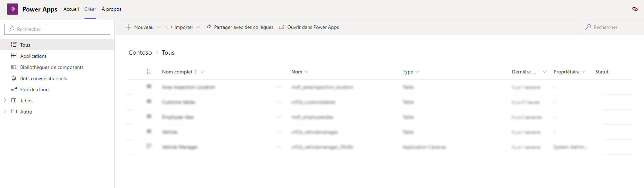
Task: Open the Vehicle Manager row
Action: pyautogui.click(x=379, y=147)
